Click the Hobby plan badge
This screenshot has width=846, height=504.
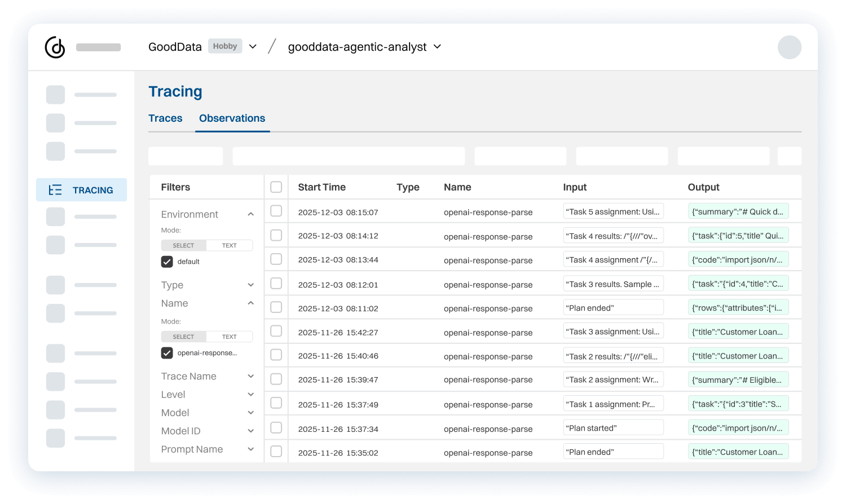[x=224, y=46]
